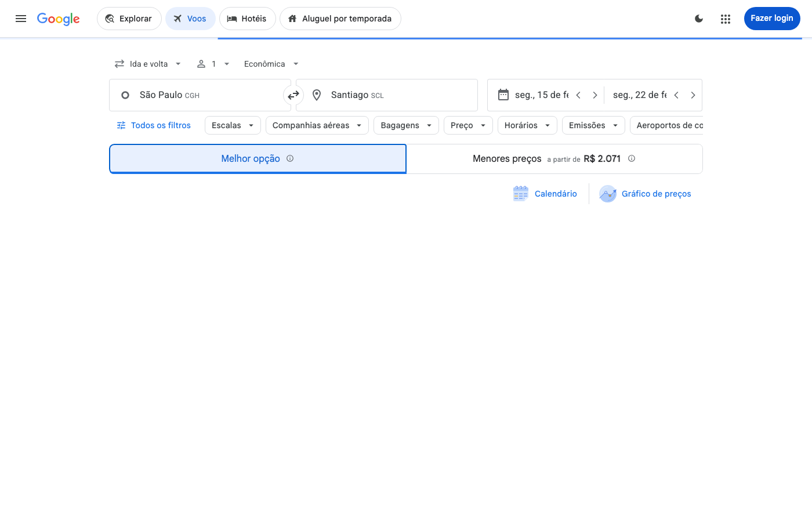Click the origin circle icon
The height and width of the screenshot is (522, 812).
coord(125,95)
